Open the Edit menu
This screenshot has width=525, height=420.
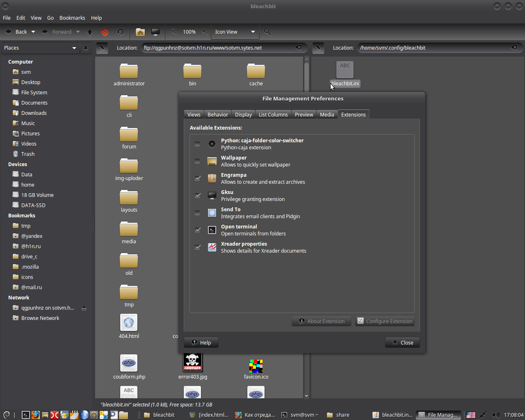pyautogui.click(x=21, y=18)
